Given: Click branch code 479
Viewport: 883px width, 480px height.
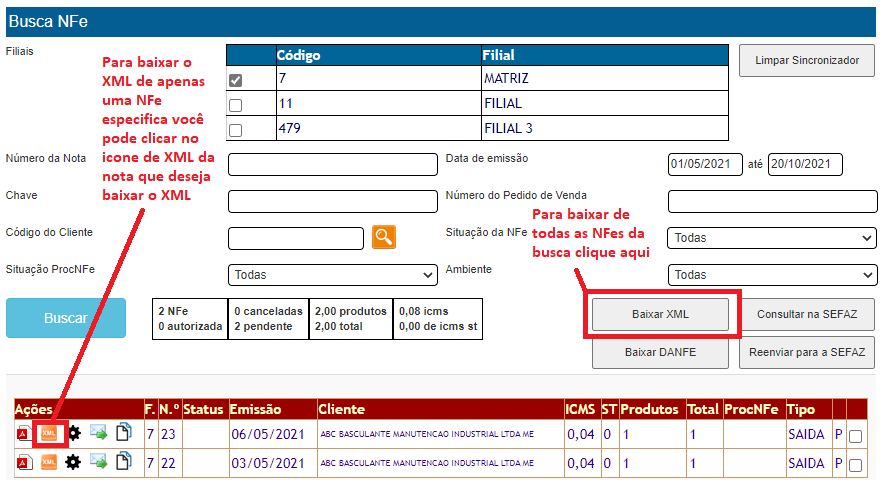Looking at the screenshot, I should [x=289, y=128].
